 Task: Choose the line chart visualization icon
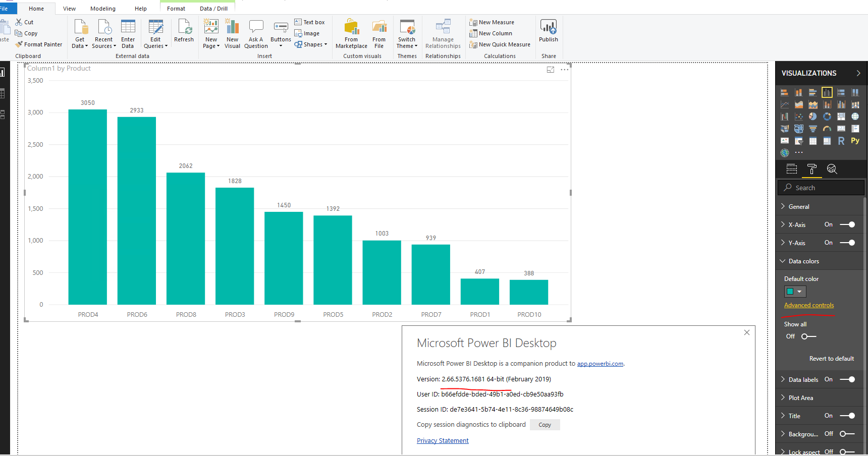tap(785, 104)
